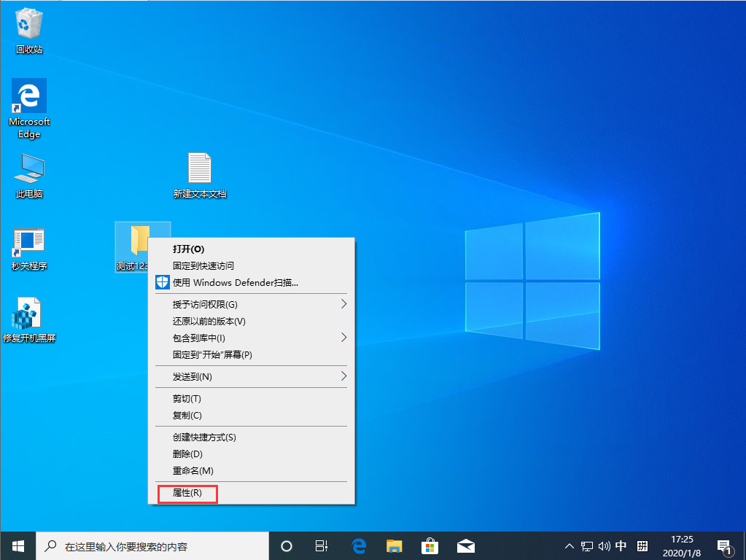Open the speaker volume control
Viewport: 746px width, 560px height.
[x=604, y=545]
